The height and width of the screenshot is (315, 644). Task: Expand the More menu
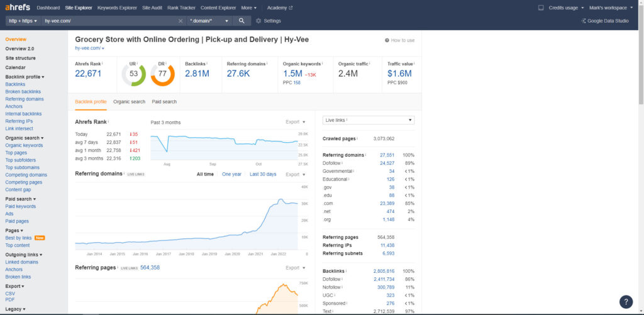248,8
